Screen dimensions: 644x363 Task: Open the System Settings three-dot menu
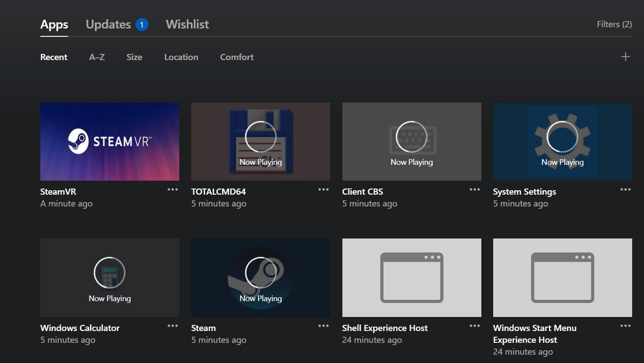[x=626, y=190]
